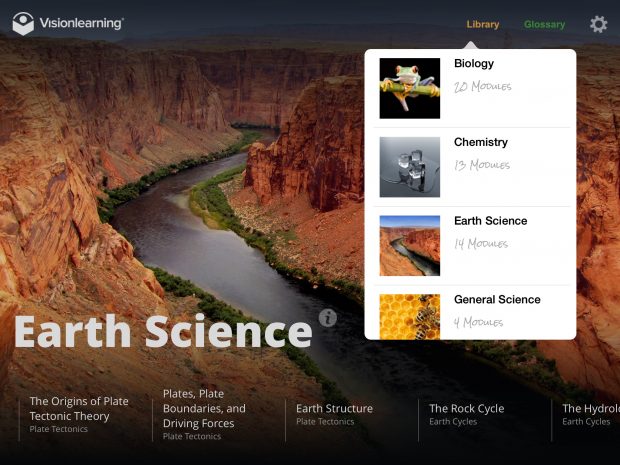
Task: Choose General Science in the library list
Action: (x=497, y=299)
